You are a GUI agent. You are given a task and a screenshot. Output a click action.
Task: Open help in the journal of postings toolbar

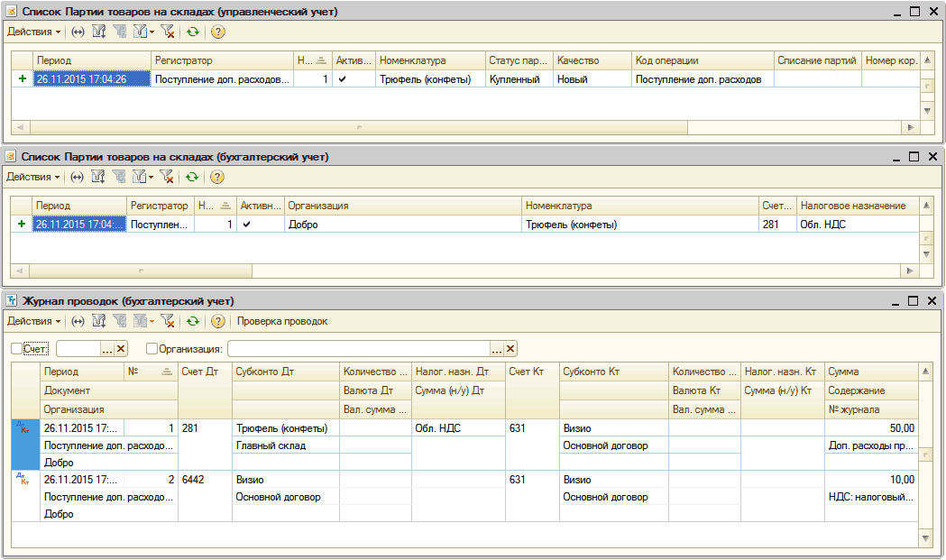217,321
